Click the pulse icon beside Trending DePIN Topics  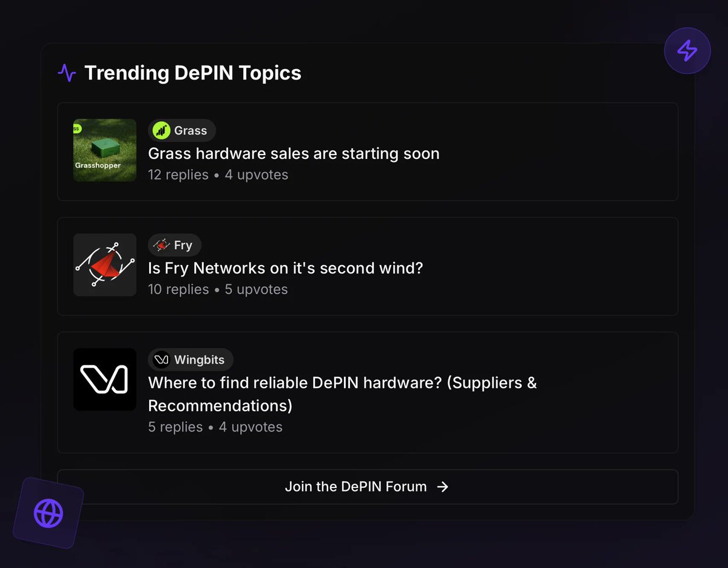point(67,73)
